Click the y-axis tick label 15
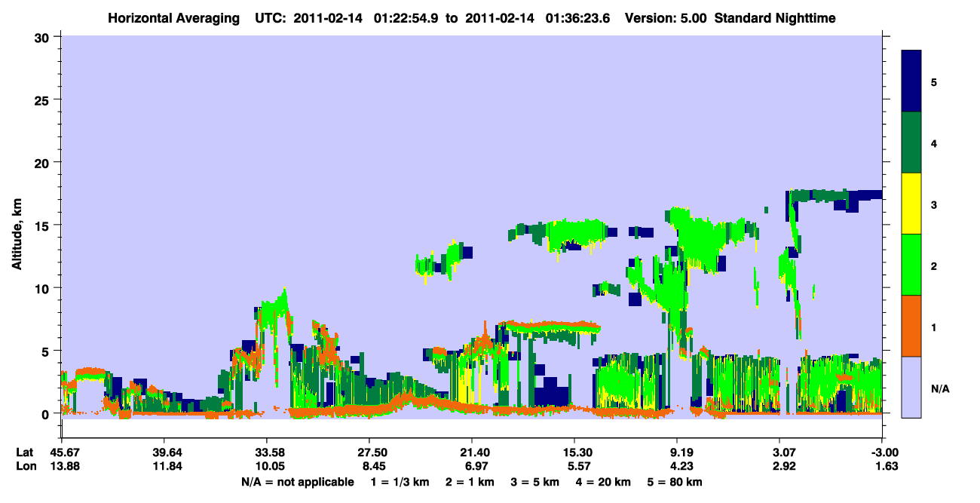The width and height of the screenshot is (980, 503). [44, 225]
